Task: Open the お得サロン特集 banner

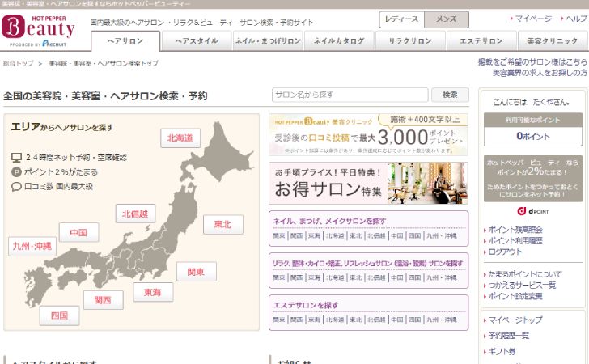Action: click(x=368, y=184)
